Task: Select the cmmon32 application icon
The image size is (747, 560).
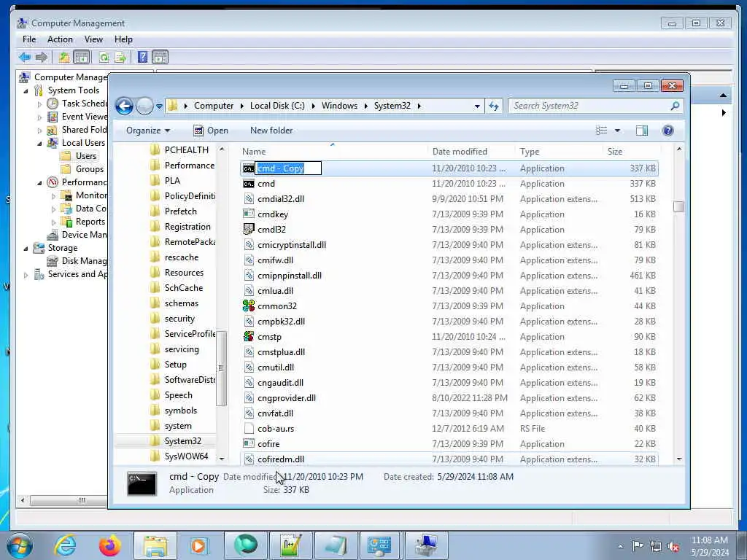Action: pyautogui.click(x=249, y=306)
